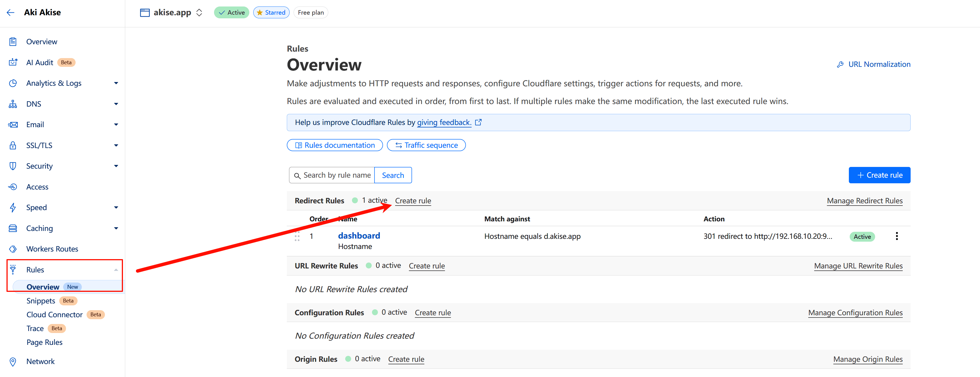Go to Workers Routes
Image resolution: width=980 pixels, height=377 pixels.
pyautogui.click(x=52, y=249)
